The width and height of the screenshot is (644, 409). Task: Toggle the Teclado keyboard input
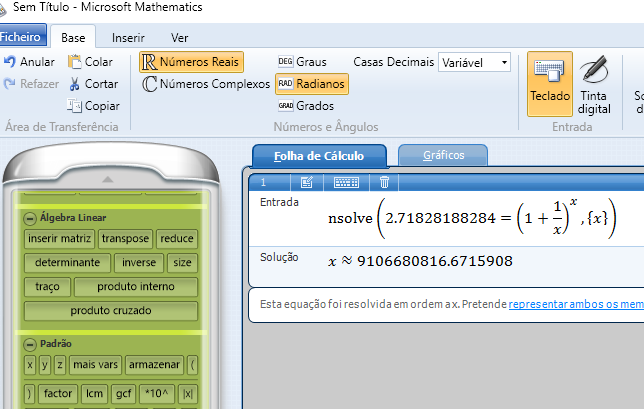[550, 84]
